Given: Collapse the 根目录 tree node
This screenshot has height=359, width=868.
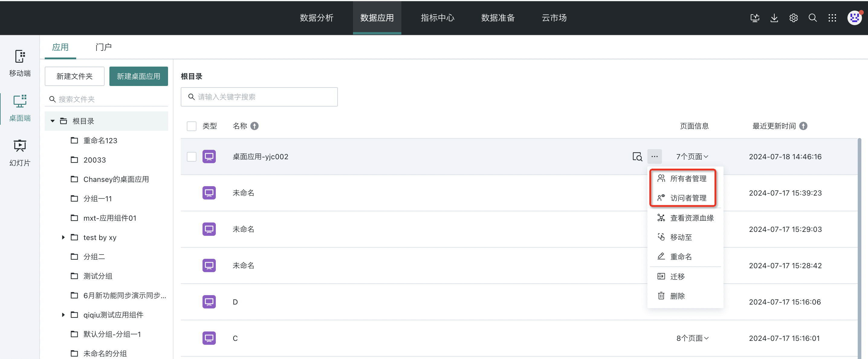Looking at the screenshot, I should (x=53, y=121).
